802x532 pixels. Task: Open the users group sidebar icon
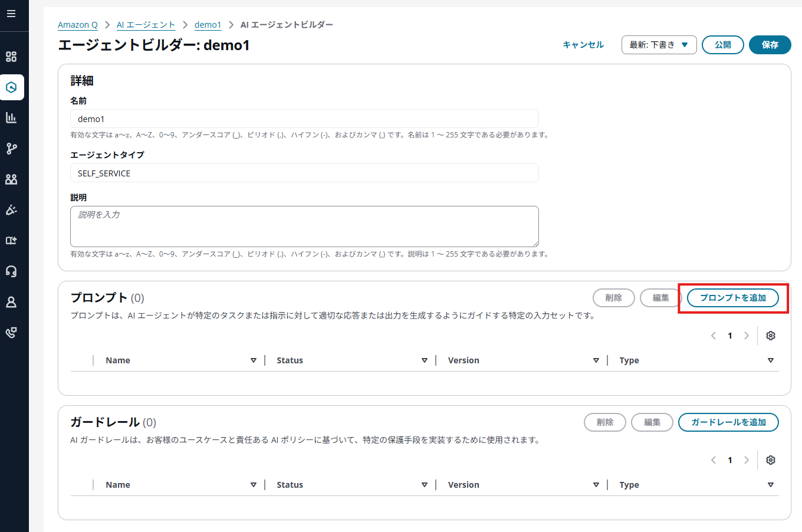[11, 179]
